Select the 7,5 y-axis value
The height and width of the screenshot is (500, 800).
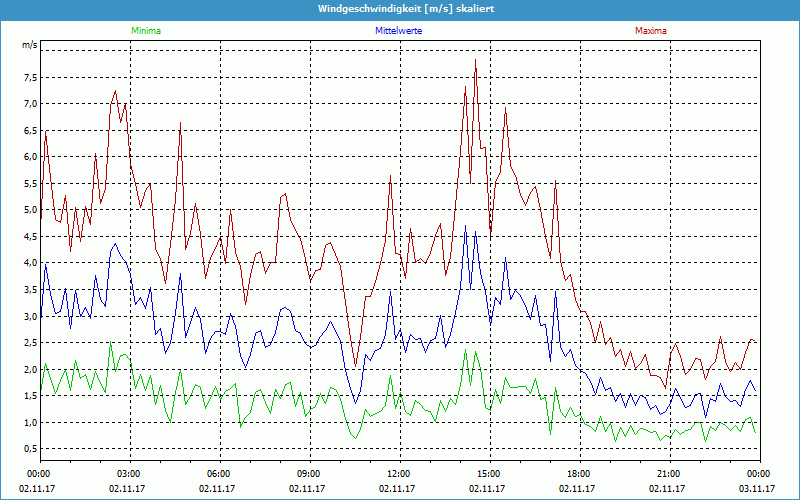(x=29, y=77)
